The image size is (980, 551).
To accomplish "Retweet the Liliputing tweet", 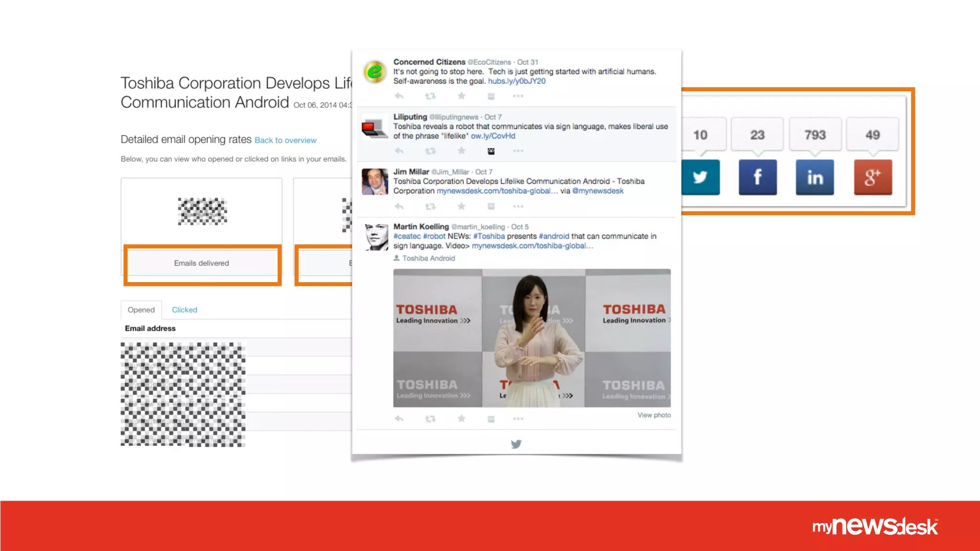I will 430,151.
